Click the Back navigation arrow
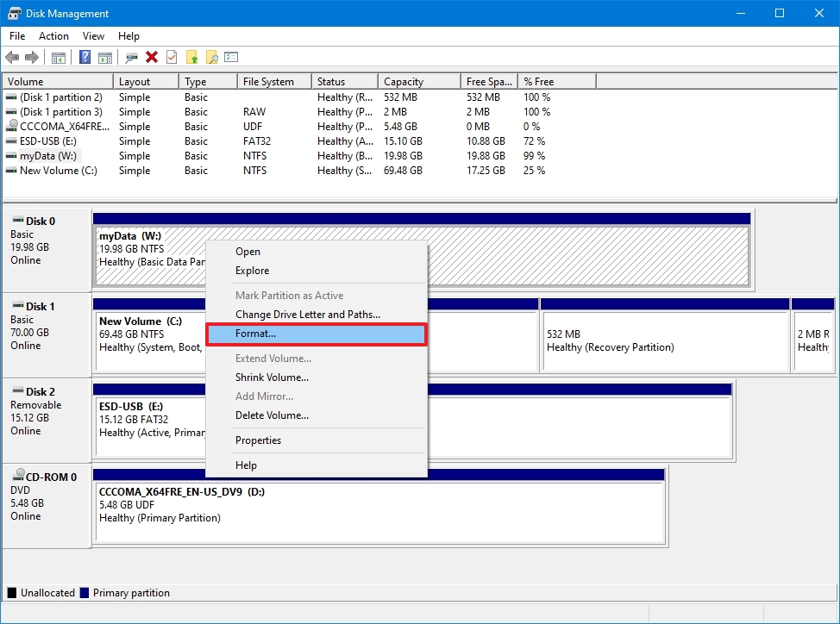 (x=13, y=57)
